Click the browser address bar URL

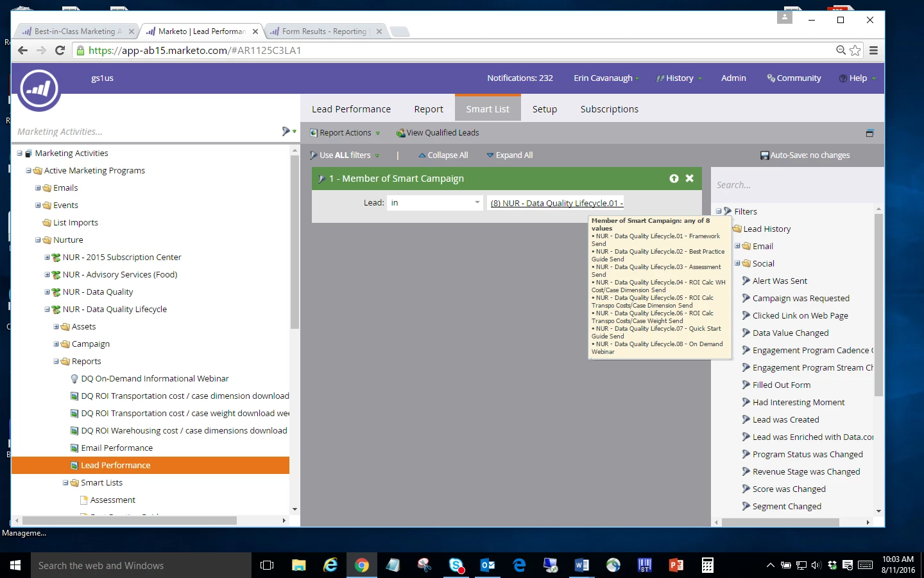click(195, 50)
